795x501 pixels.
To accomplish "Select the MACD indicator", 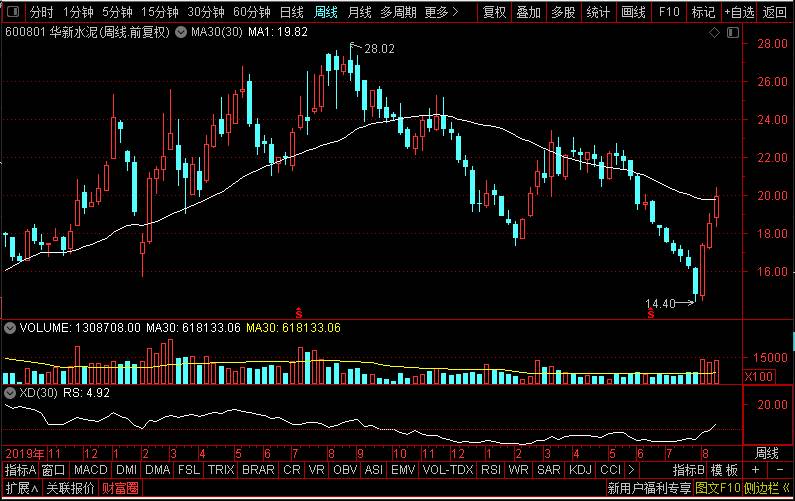I will (91, 470).
